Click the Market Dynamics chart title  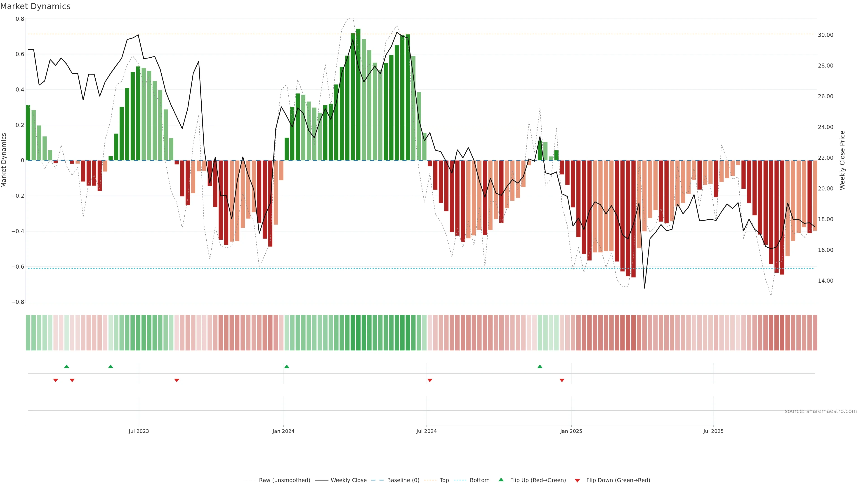pyautogui.click(x=35, y=6)
